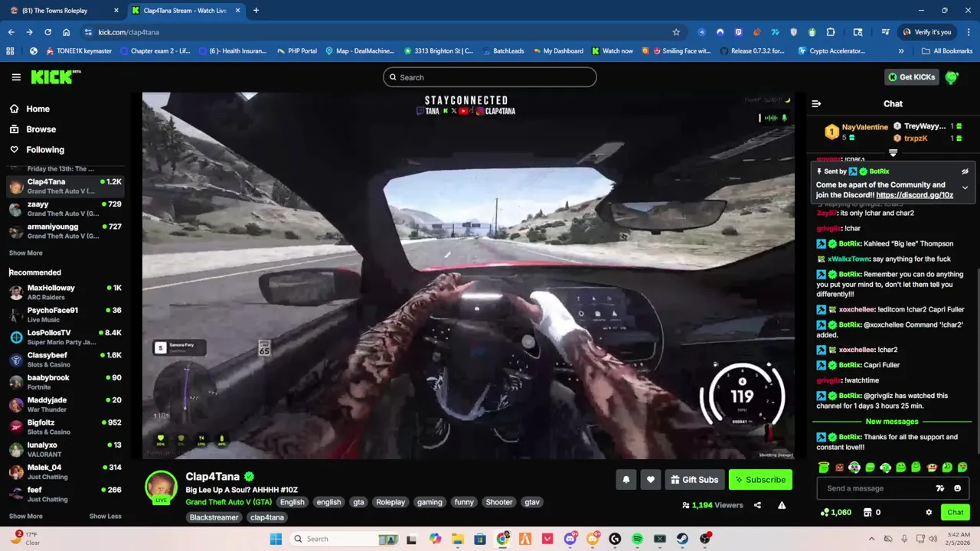This screenshot has height=551, width=980.
Task: Click the green Chat send button
Action: [955, 512]
